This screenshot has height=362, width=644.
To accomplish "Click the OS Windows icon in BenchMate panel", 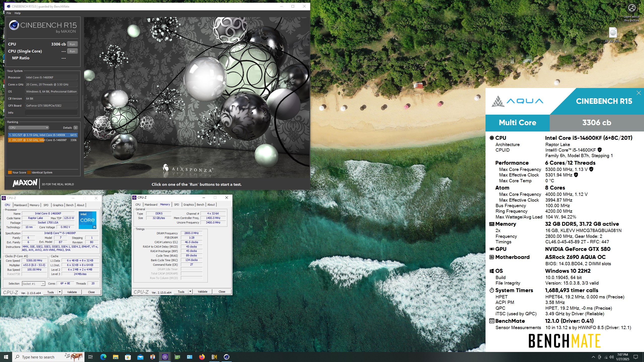I will tap(492, 271).
